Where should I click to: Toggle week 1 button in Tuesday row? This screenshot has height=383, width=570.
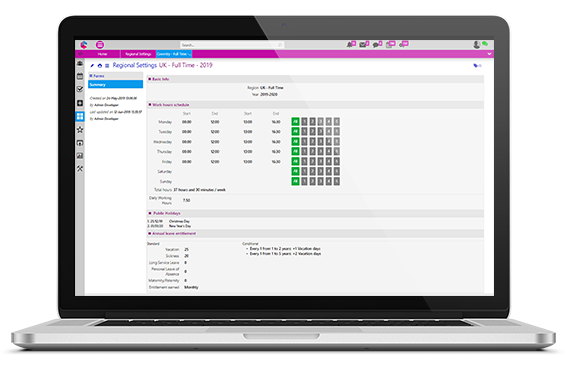coord(304,131)
